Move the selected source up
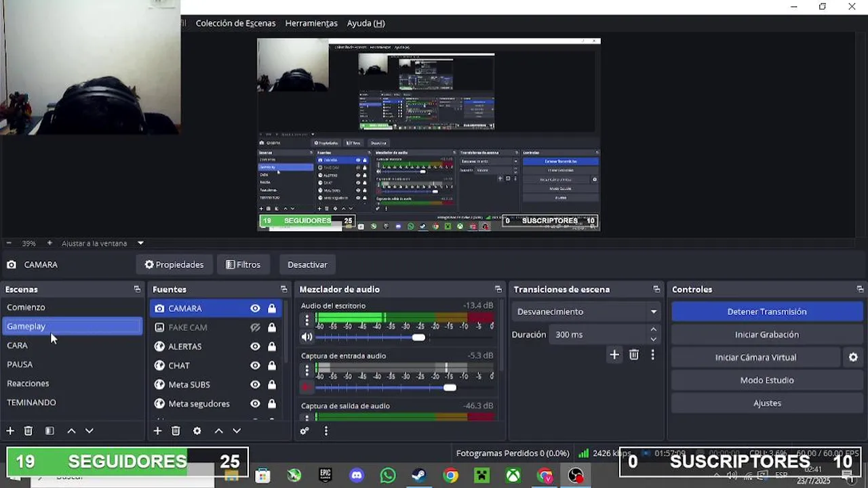 pos(218,431)
